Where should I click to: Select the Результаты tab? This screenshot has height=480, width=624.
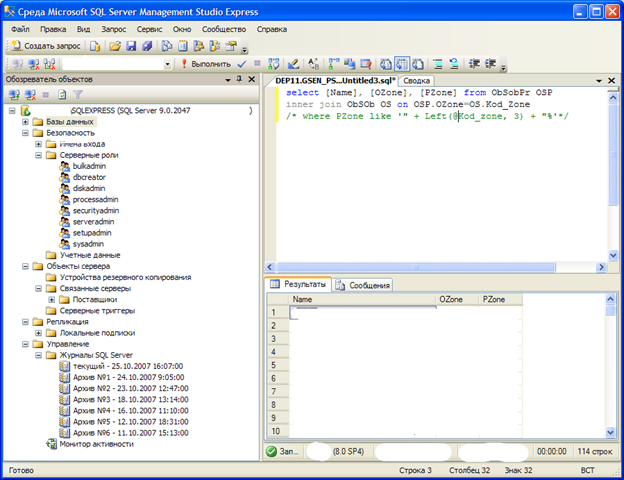(x=298, y=284)
